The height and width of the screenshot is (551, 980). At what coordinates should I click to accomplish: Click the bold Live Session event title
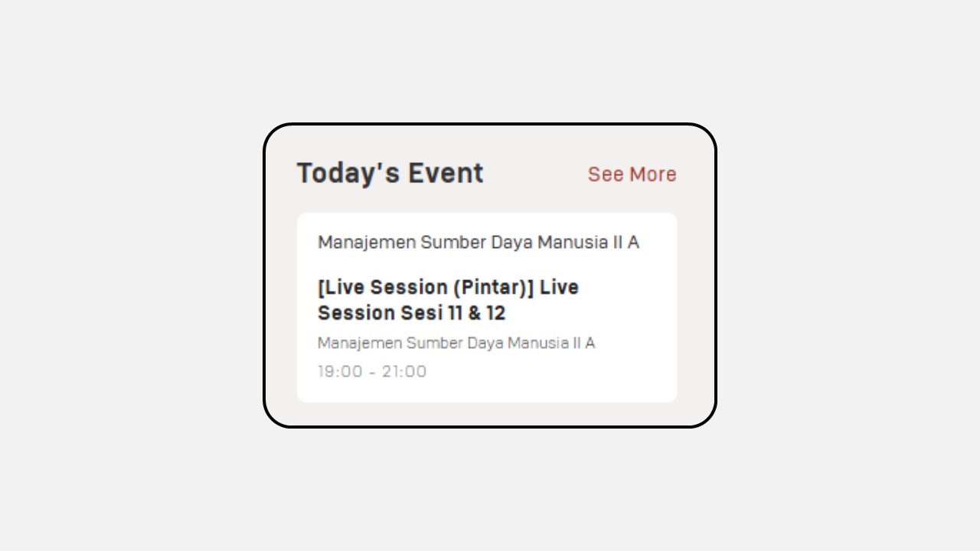(x=448, y=300)
